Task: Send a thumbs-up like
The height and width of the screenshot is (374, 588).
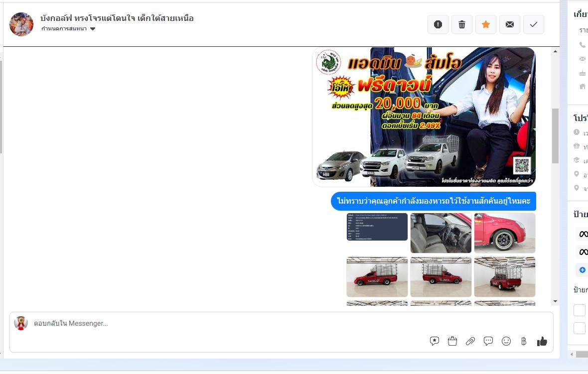Action: (x=542, y=341)
